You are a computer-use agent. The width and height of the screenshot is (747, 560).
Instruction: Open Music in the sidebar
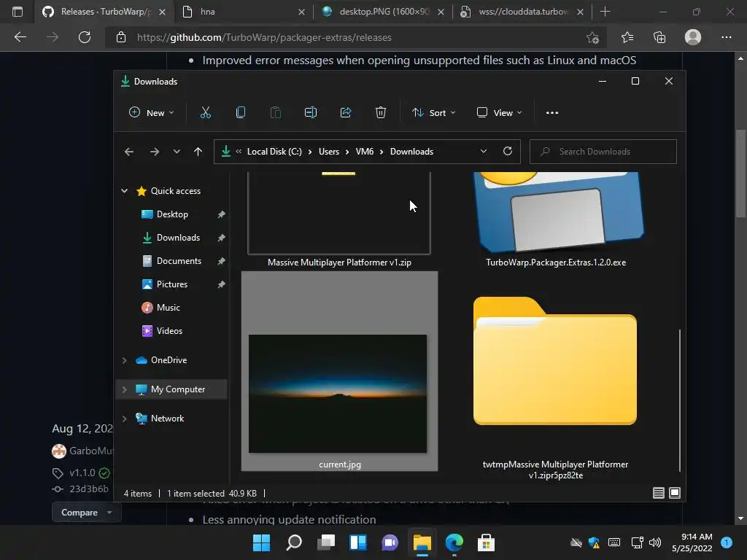(x=169, y=308)
